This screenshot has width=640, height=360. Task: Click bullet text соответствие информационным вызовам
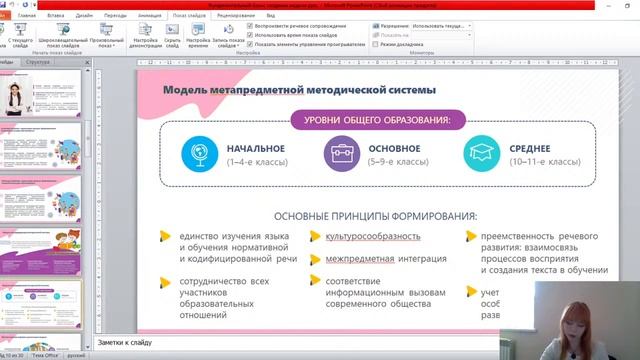pyautogui.click(x=385, y=293)
